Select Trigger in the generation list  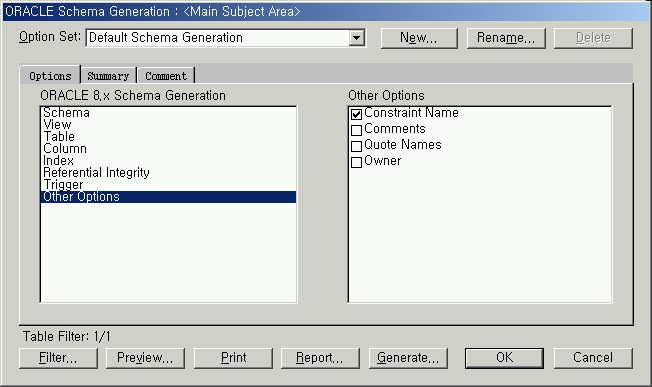168,185
